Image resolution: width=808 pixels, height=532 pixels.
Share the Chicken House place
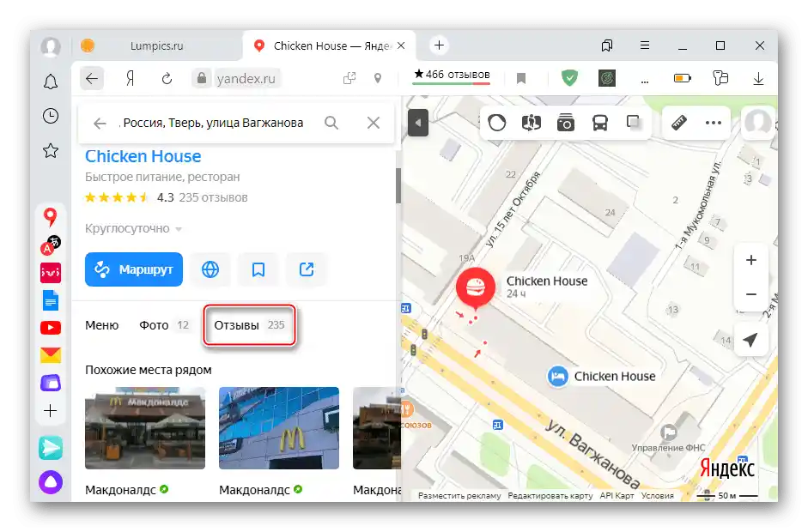307,269
